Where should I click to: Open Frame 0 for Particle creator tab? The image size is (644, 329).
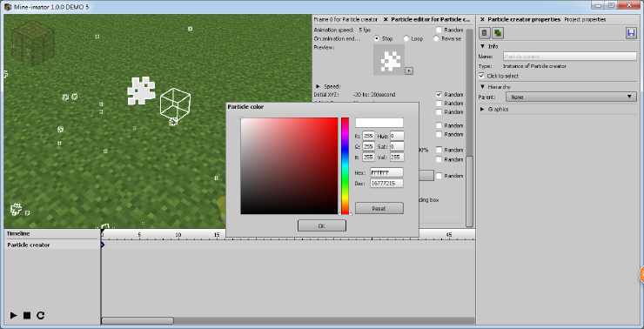point(345,19)
